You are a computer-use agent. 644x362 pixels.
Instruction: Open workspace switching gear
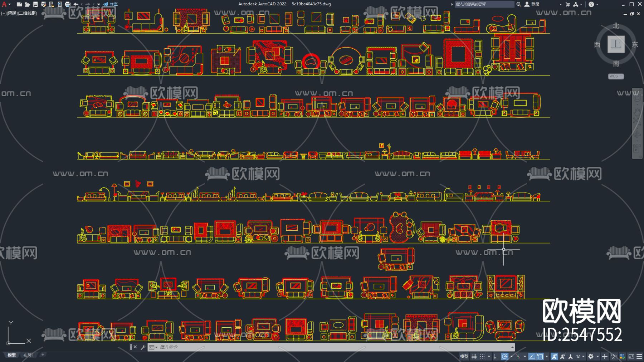(x=591, y=357)
